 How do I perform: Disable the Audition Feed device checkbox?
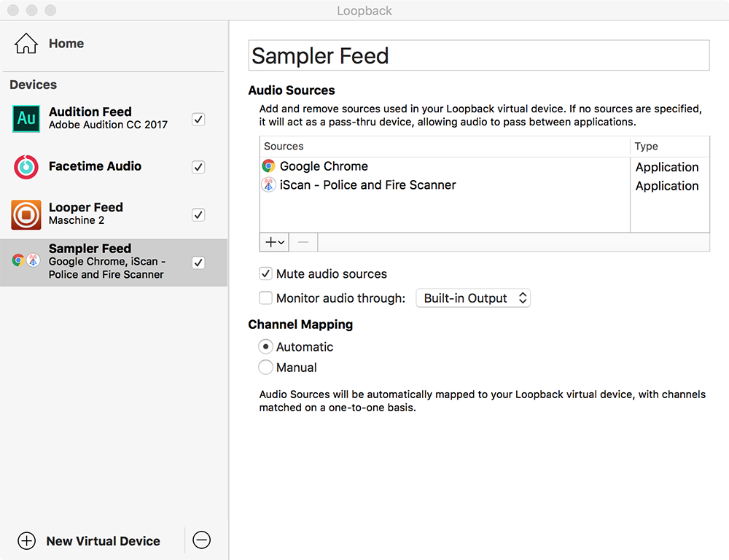tap(198, 120)
